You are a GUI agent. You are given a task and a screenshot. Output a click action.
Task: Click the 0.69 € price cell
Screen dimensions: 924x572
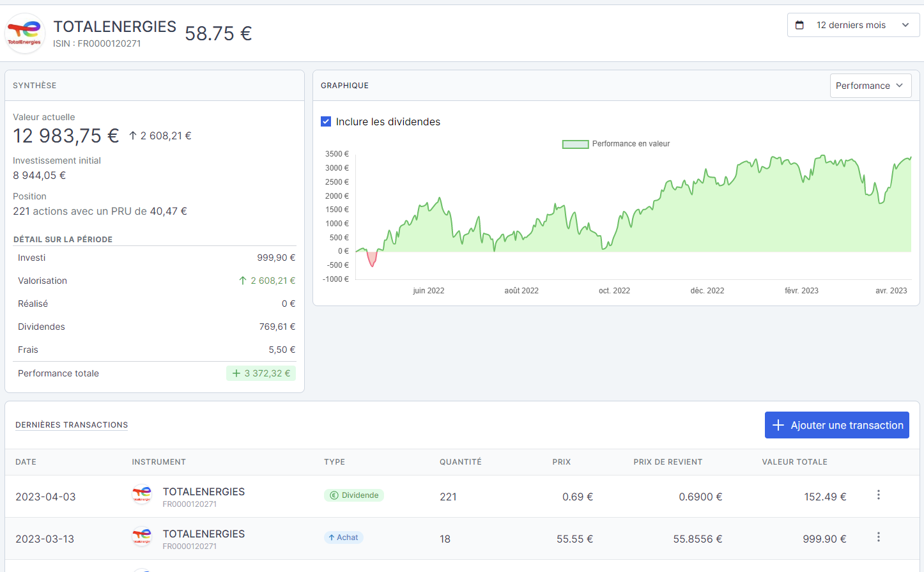(578, 497)
